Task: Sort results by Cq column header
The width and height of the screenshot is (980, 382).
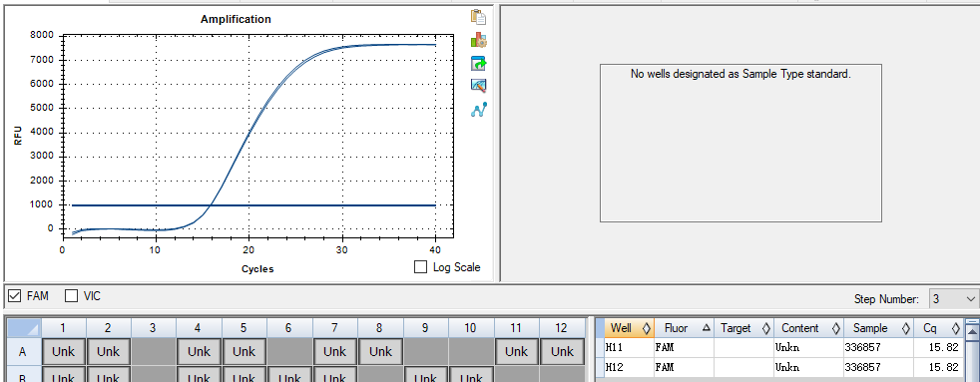Action: pos(938,328)
